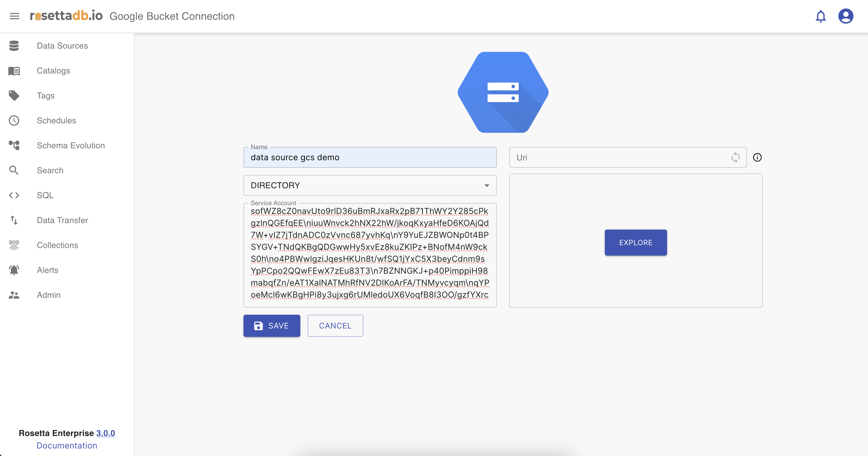Click the notifications bell icon

click(x=820, y=16)
